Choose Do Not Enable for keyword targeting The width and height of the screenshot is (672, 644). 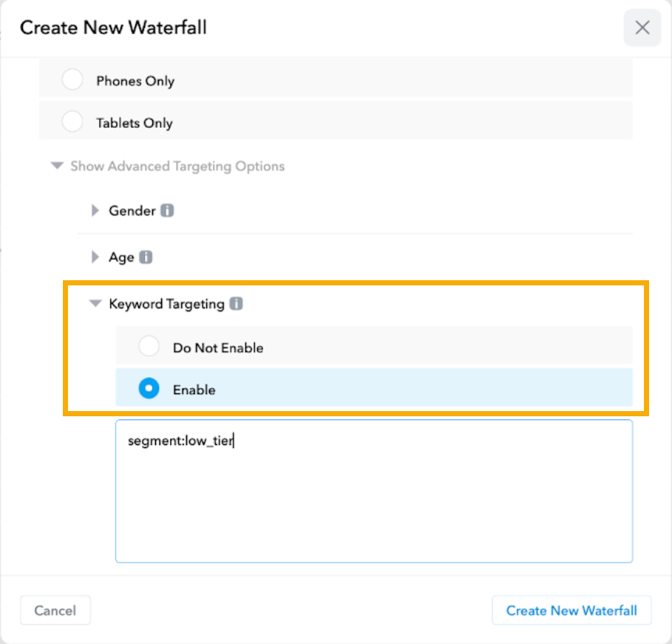tap(149, 346)
